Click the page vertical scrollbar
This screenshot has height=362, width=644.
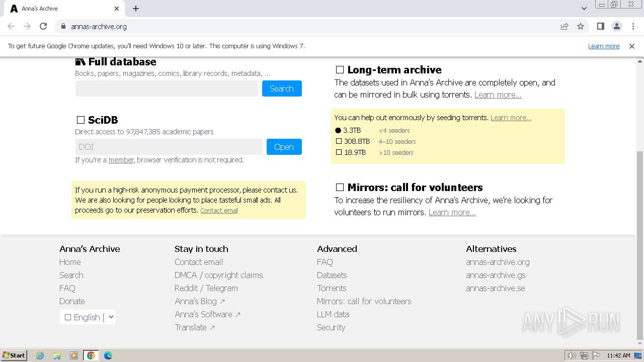tap(640, 246)
